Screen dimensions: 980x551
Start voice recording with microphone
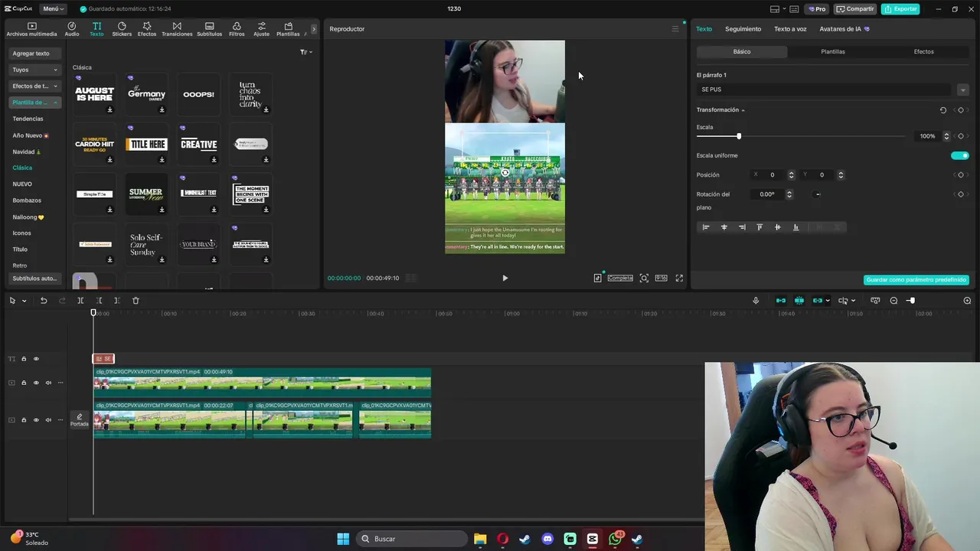tap(756, 301)
